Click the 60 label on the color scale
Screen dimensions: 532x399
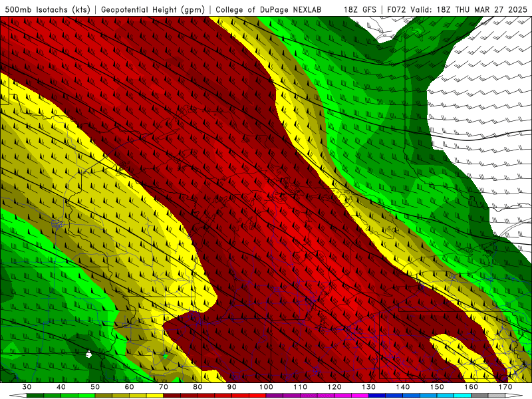pos(129,387)
